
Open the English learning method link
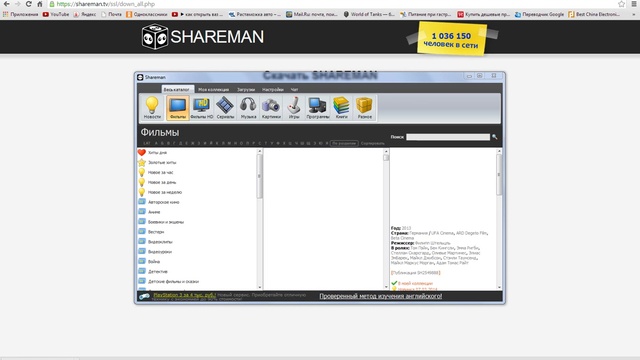[380, 296]
